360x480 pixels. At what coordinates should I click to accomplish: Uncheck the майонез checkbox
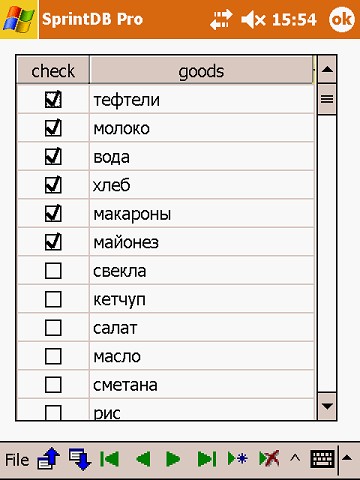[x=53, y=242]
